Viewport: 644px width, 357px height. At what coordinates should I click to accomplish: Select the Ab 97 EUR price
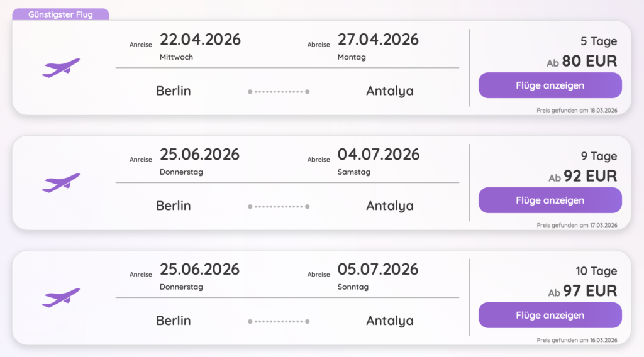(x=582, y=292)
